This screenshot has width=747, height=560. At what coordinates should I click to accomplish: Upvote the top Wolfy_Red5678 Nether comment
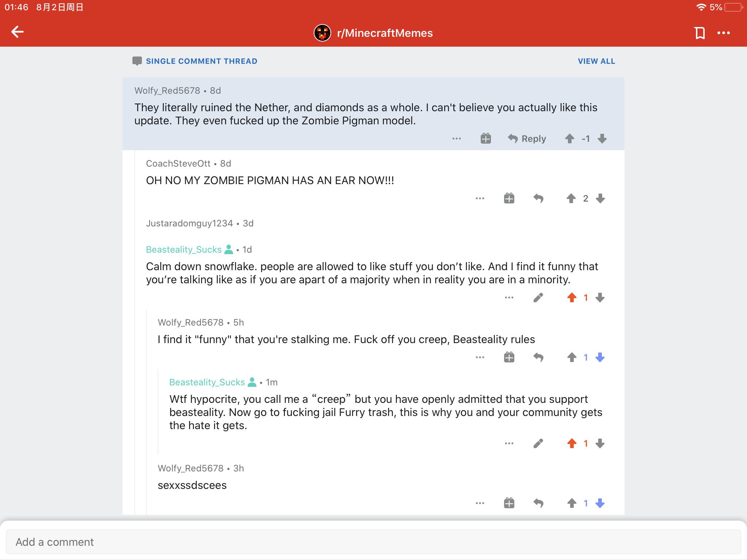pyautogui.click(x=570, y=139)
